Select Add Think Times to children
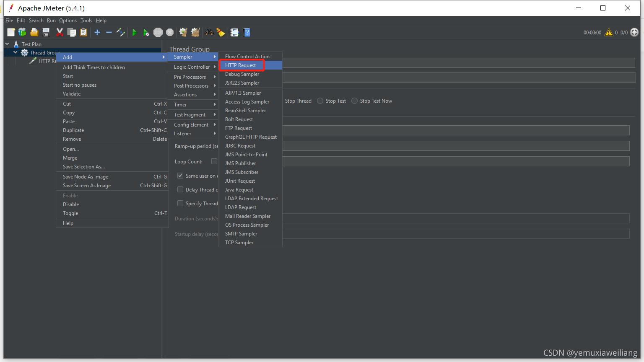This screenshot has height=362, width=644. click(x=112, y=67)
